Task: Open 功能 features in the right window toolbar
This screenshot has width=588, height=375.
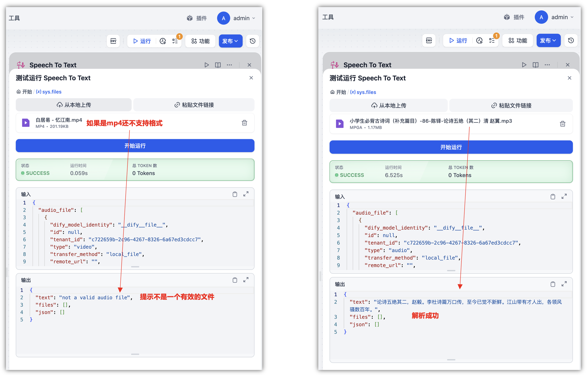Action: point(518,41)
